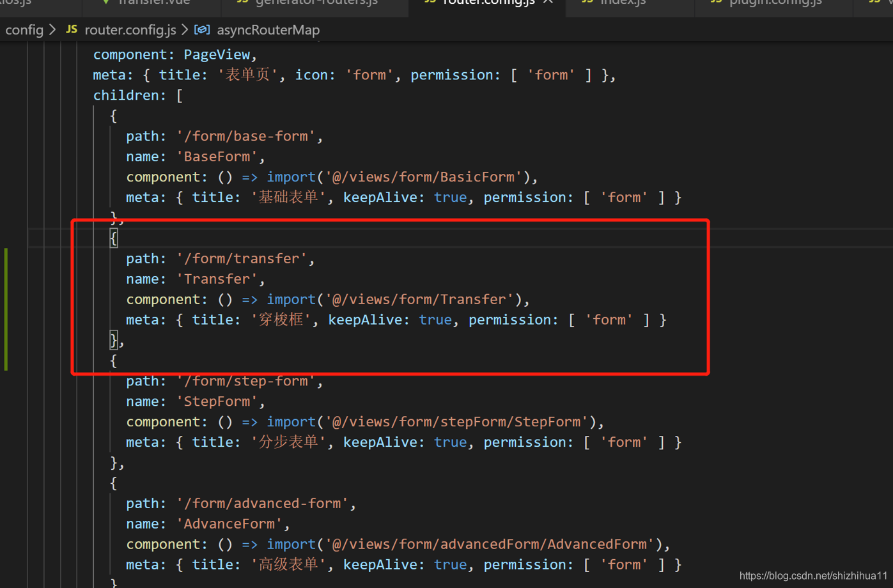
Task: Click opening brace above path '/form/transfer'
Action: [114, 238]
